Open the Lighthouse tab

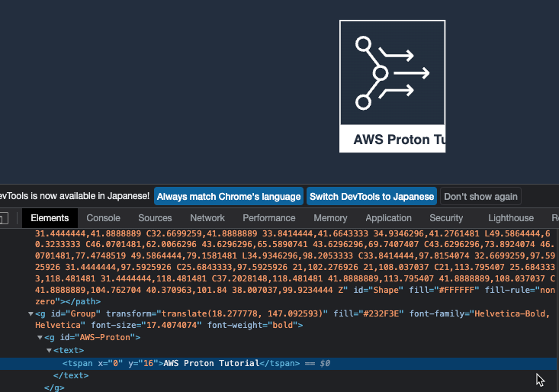pyautogui.click(x=511, y=218)
